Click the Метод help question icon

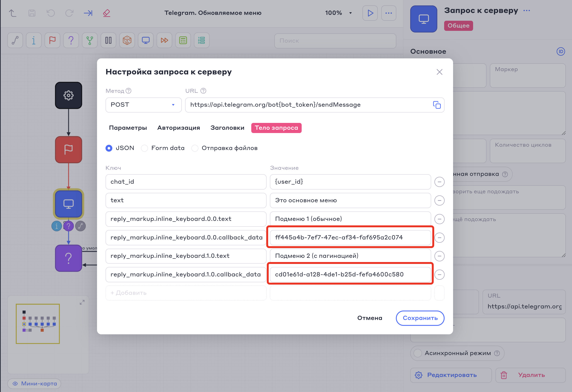(129, 91)
